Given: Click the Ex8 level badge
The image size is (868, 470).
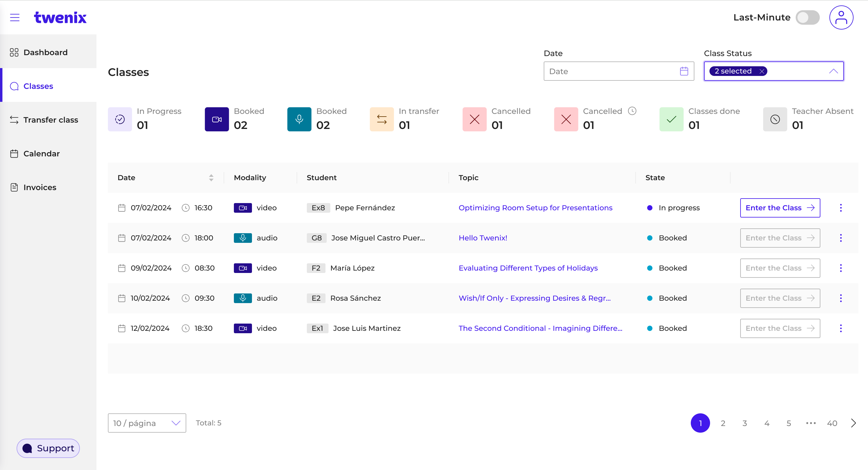Looking at the screenshot, I should [x=318, y=208].
